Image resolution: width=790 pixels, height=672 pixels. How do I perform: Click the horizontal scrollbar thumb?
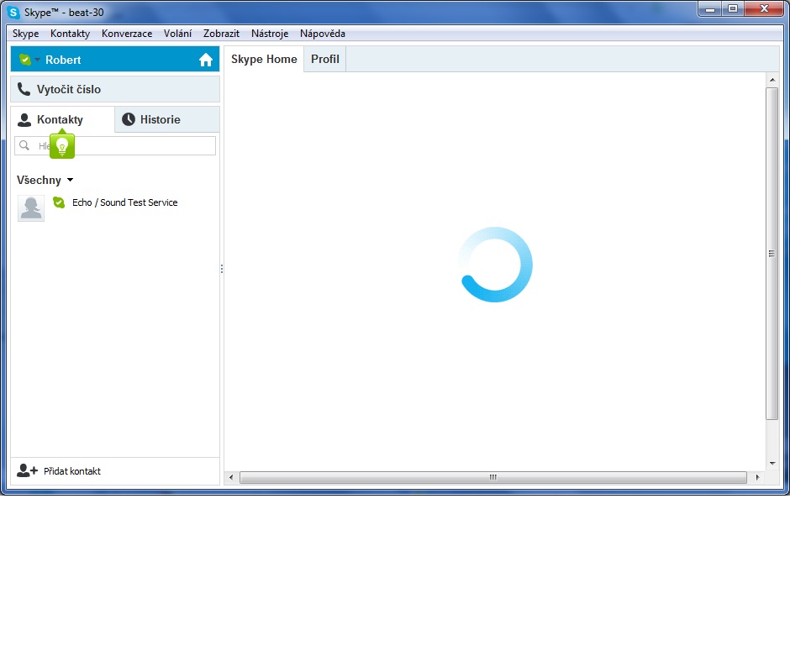click(x=493, y=477)
